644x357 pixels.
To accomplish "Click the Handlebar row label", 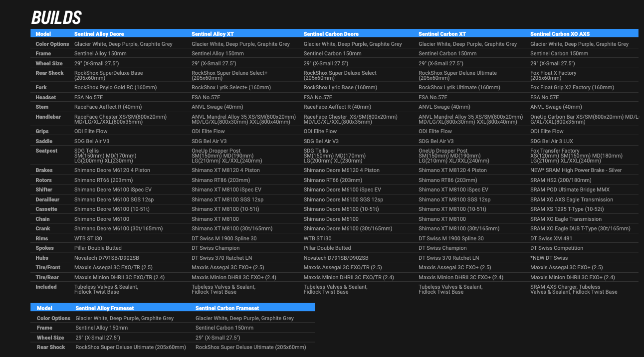I will click(x=48, y=117).
